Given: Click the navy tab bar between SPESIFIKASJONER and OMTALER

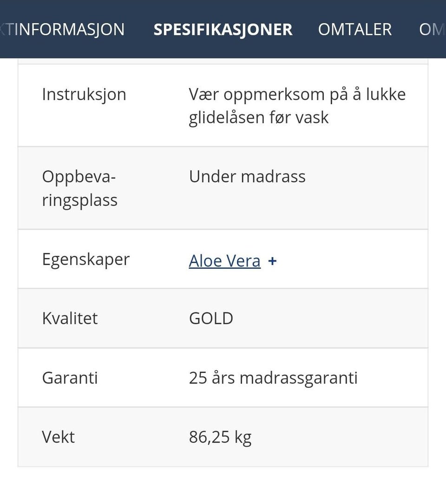Looking at the screenshot, I should 305,30.
